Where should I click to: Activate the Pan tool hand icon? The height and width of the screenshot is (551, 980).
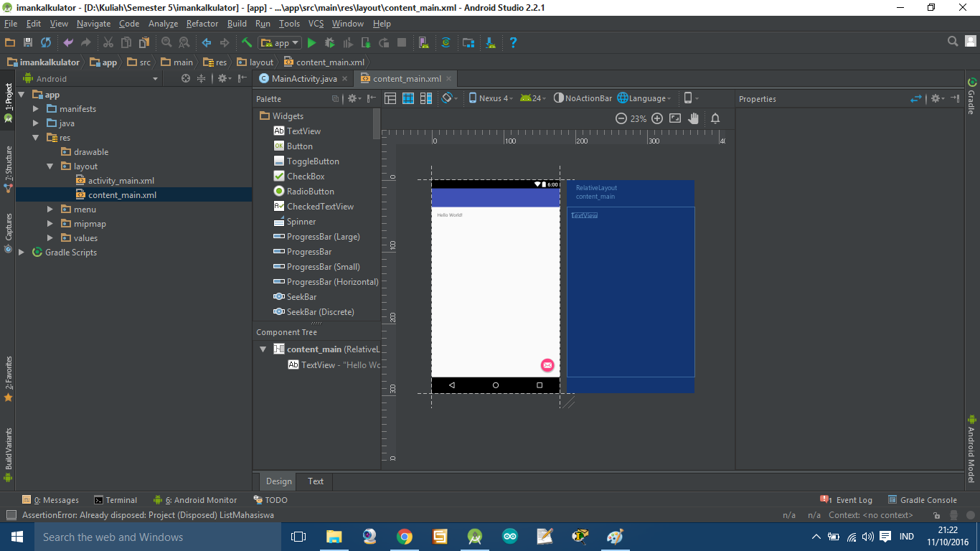coord(693,118)
